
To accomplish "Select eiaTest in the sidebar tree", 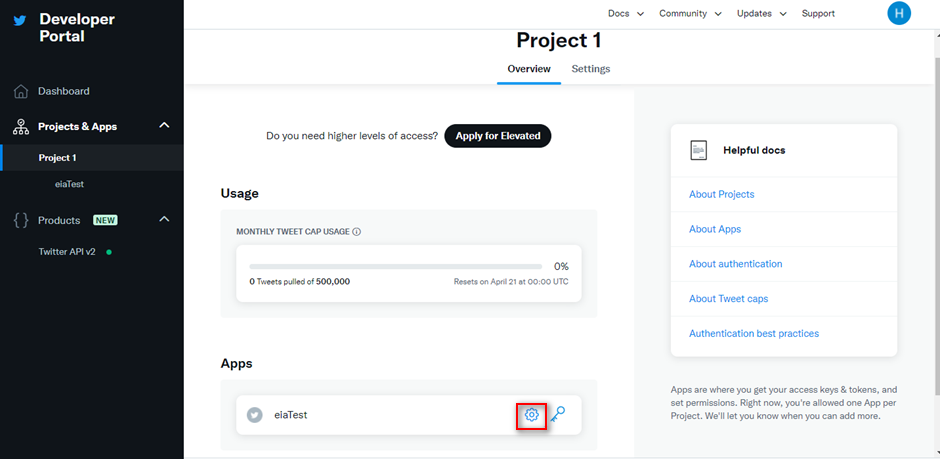I will tap(69, 185).
